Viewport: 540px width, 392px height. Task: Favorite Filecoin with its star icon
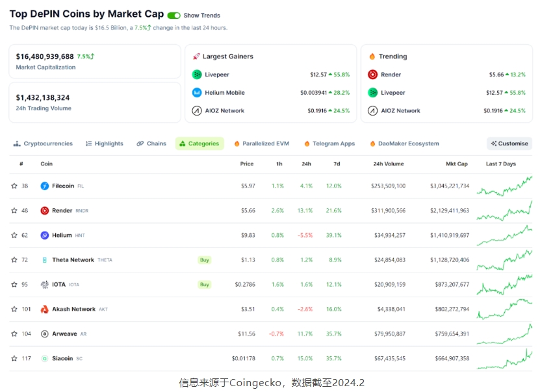coord(14,186)
